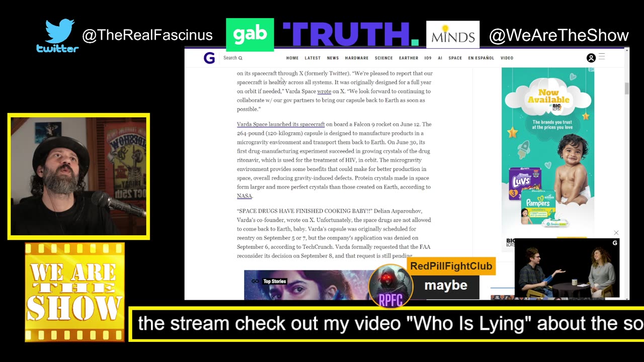This screenshot has height=362, width=644.
Task: Open the EARTHER nav item
Action: pos(409,58)
